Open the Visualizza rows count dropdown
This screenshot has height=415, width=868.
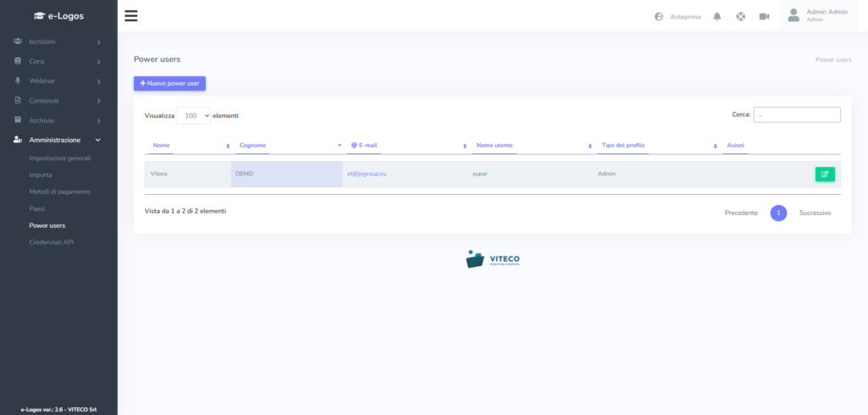(x=193, y=115)
